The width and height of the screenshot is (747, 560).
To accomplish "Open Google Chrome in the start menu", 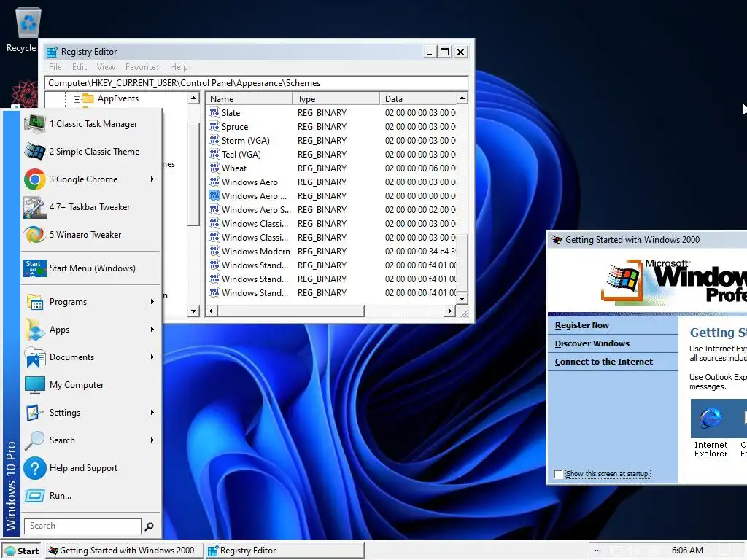I will [x=91, y=179].
